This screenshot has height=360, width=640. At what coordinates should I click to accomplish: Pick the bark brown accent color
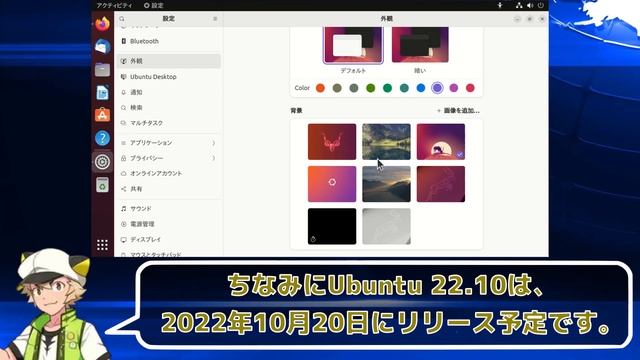click(x=337, y=88)
